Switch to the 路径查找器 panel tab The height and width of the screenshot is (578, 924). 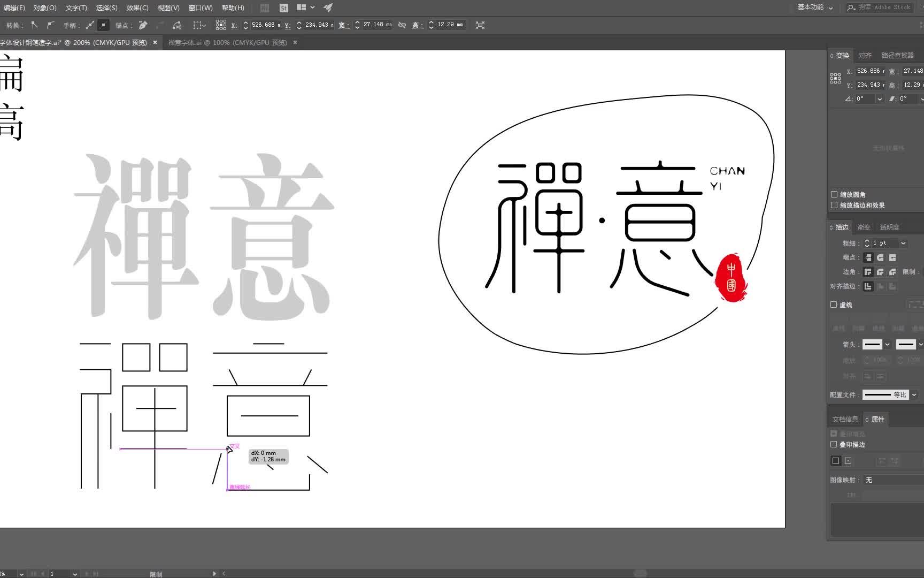point(897,56)
